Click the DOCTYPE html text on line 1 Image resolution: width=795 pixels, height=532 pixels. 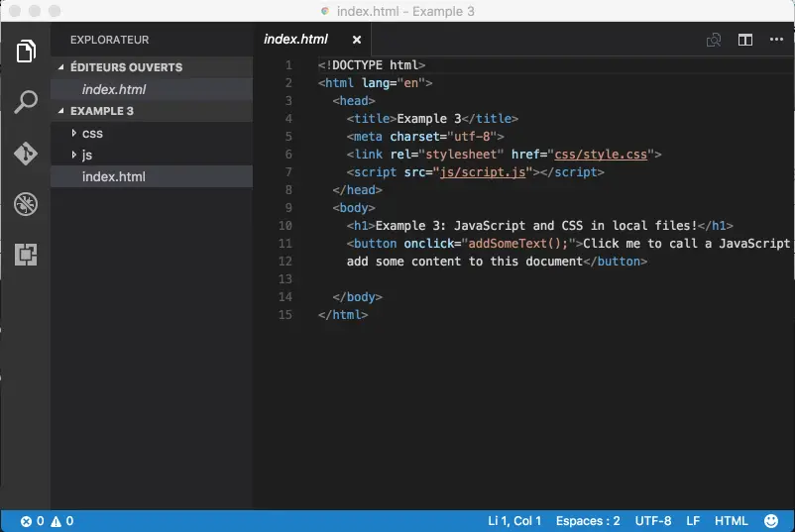point(372,65)
